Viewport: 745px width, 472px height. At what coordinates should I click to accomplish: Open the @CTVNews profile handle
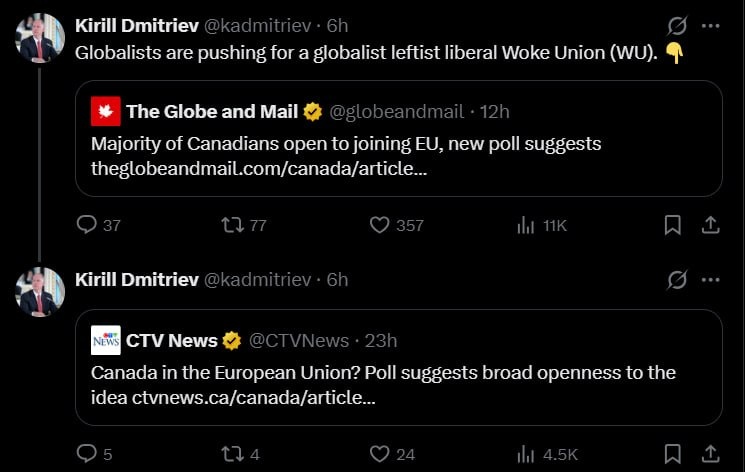(x=298, y=341)
